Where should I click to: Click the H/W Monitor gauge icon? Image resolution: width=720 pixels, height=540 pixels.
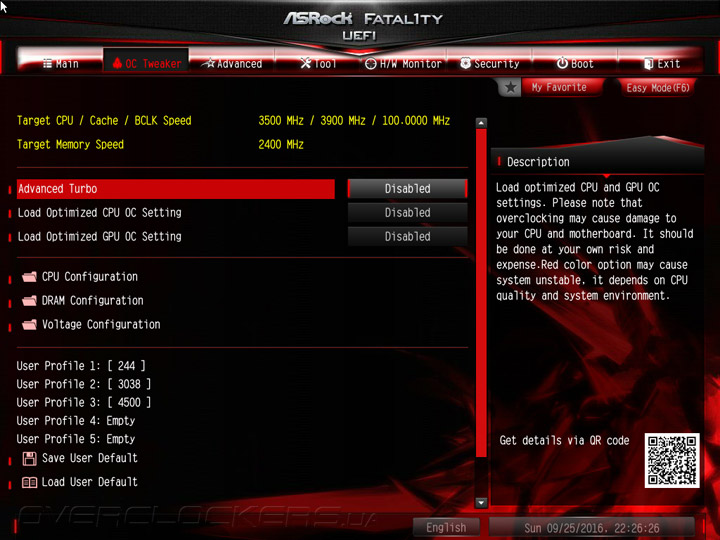pos(371,64)
